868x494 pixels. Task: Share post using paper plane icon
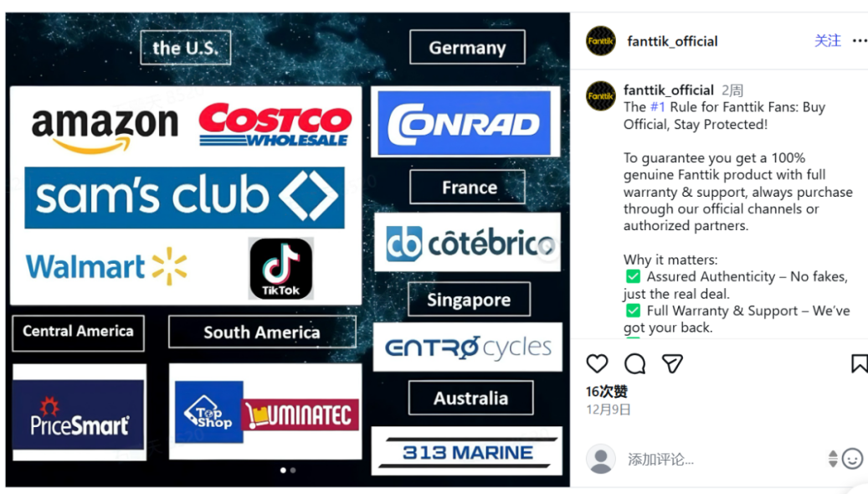tap(672, 364)
